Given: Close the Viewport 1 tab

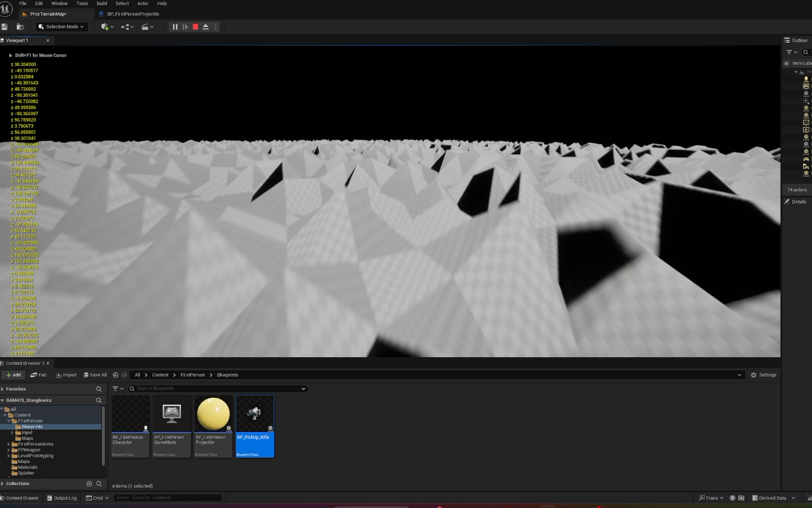Looking at the screenshot, I should point(48,41).
